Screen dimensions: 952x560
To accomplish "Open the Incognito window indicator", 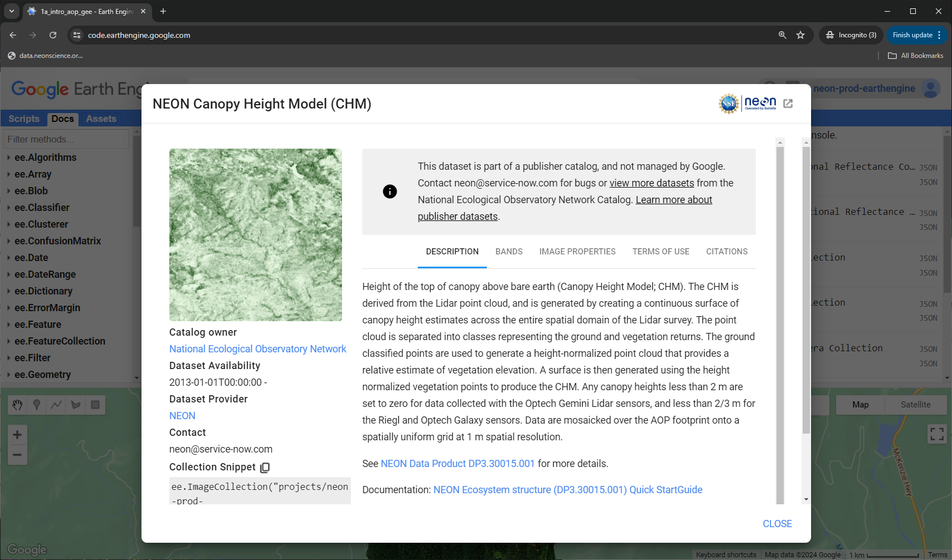I will pyautogui.click(x=851, y=35).
